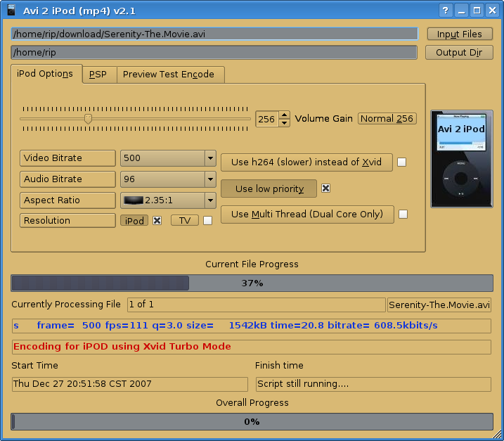Click the iPod app icon in title bar
The height and width of the screenshot is (441, 504).
(x=11, y=11)
